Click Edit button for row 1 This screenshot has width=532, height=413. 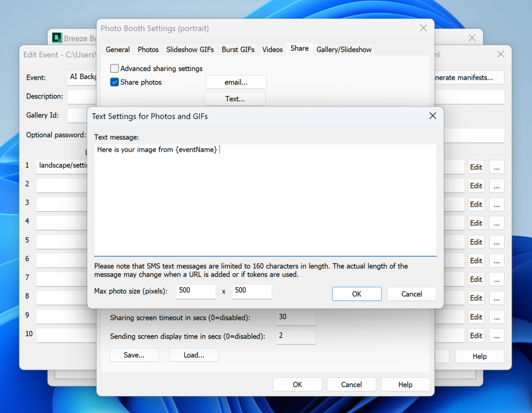coord(476,167)
